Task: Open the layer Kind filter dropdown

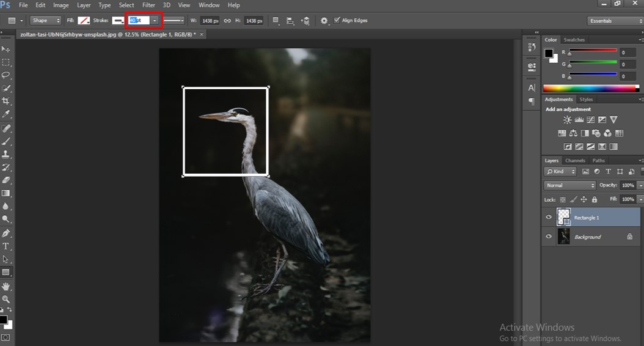Action: (561, 172)
